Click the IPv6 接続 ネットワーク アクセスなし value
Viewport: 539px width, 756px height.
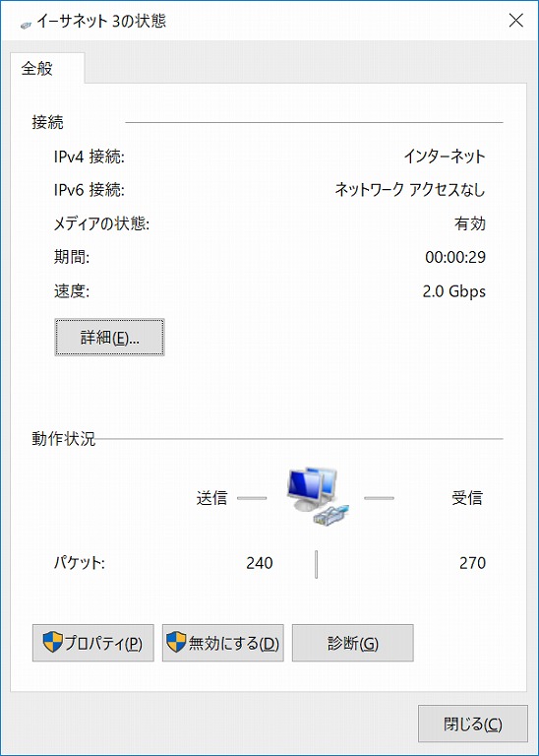pos(410,190)
